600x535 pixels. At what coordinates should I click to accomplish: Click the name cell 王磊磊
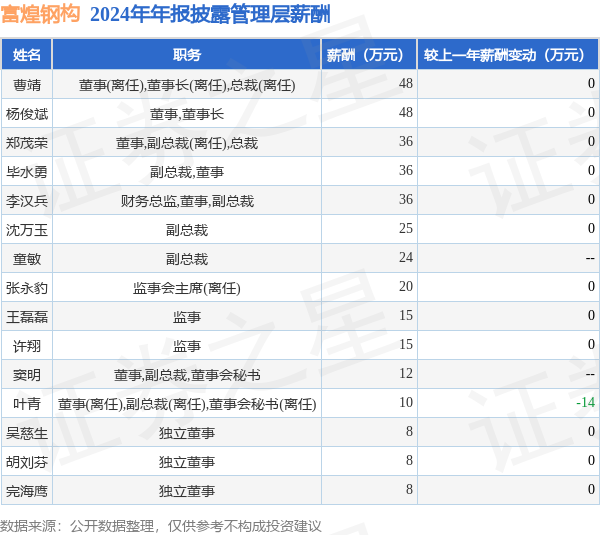(27, 317)
